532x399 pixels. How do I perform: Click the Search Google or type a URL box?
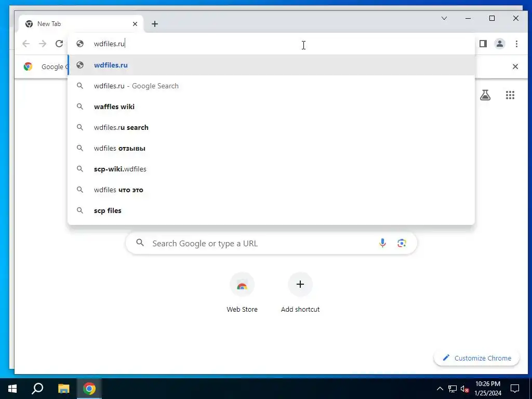[271, 243]
